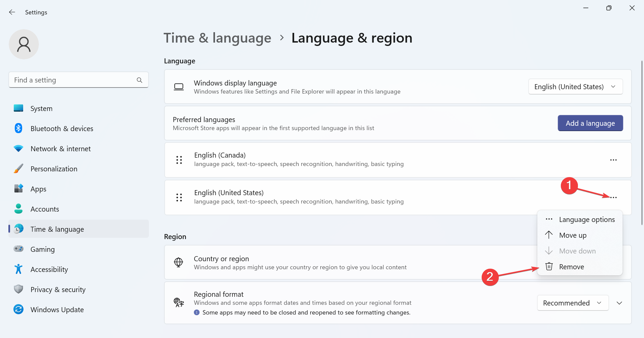
Task: Click the vertical scrollbar on the right
Action: pyautogui.click(x=642, y=143)
